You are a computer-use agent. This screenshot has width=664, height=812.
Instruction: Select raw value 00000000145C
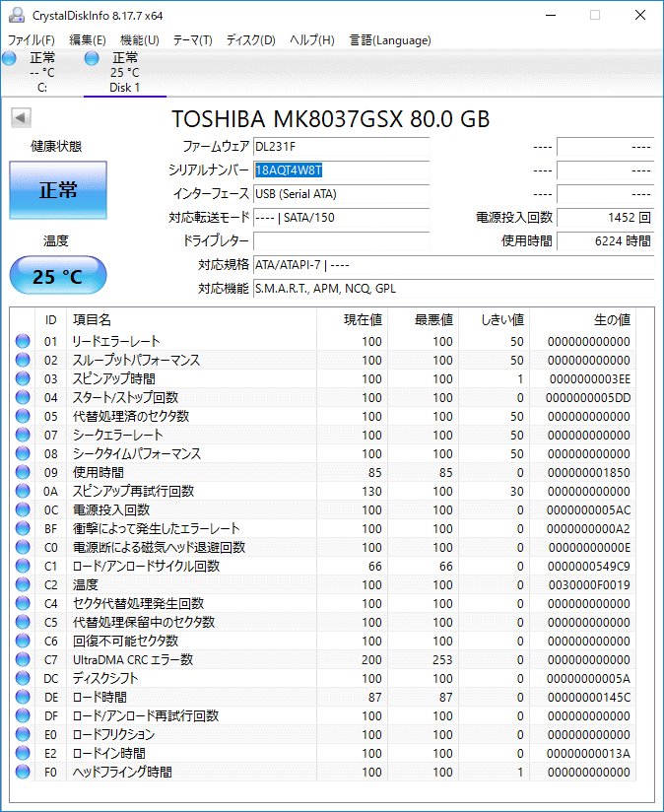click(x=588, y=698)
